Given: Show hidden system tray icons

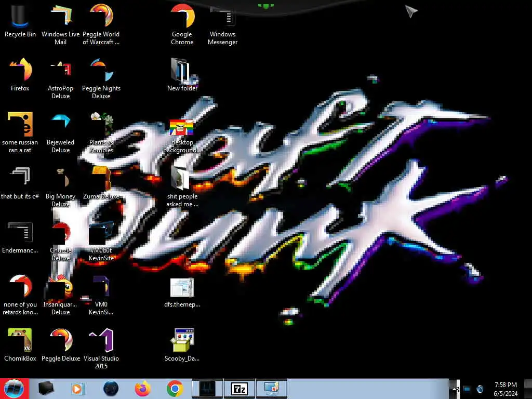Looking at the screenshot, I should click(x=455, y=389).
